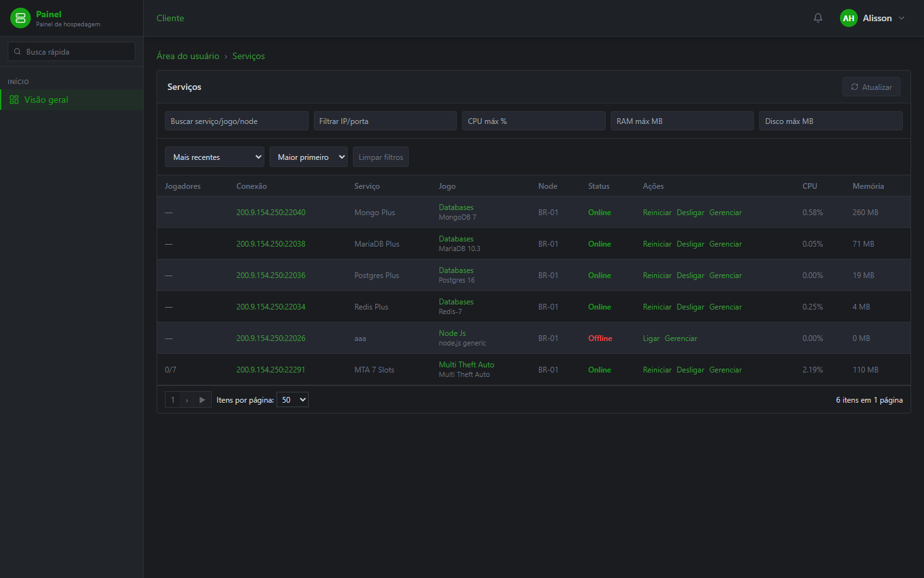
Task: Open connection 200.9.154.250:22040
Action: [x=271, y=212]
